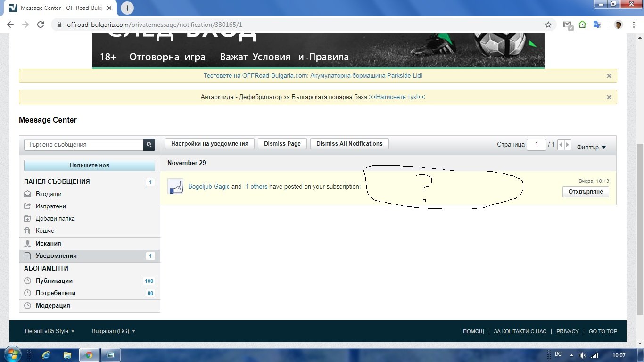
Task: Click the betting banner advertisement
Action: [318, 50]
